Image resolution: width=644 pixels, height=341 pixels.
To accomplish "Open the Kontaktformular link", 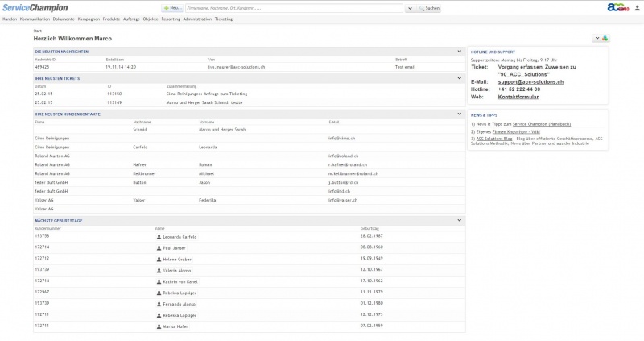I will pyautogui.click(x=518, y=97).
